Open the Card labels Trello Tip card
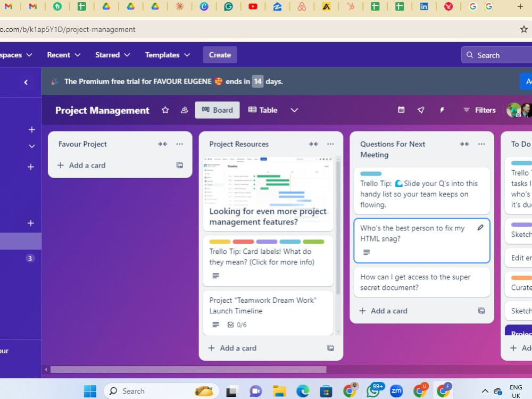532x399 pixels. click(x=268, y=261)
